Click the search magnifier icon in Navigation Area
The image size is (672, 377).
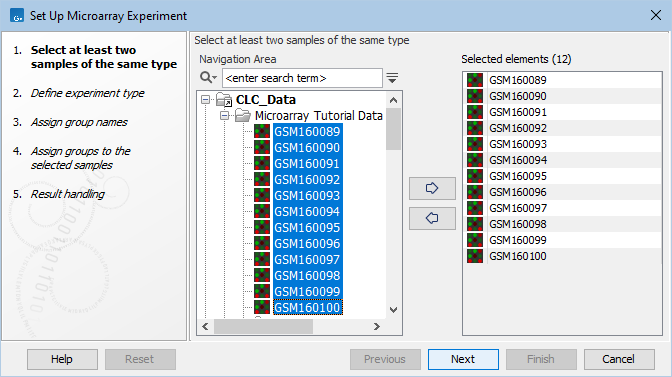coord(208,78)
